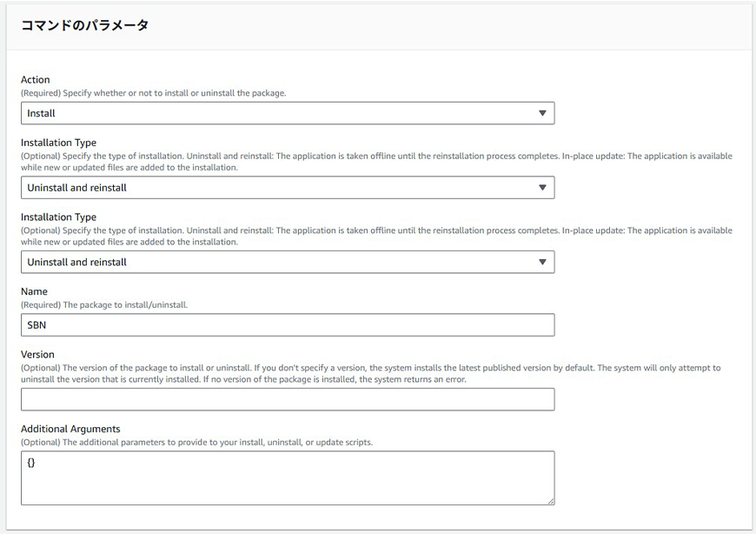
Task: Click the Name field label
Action: 34,291
